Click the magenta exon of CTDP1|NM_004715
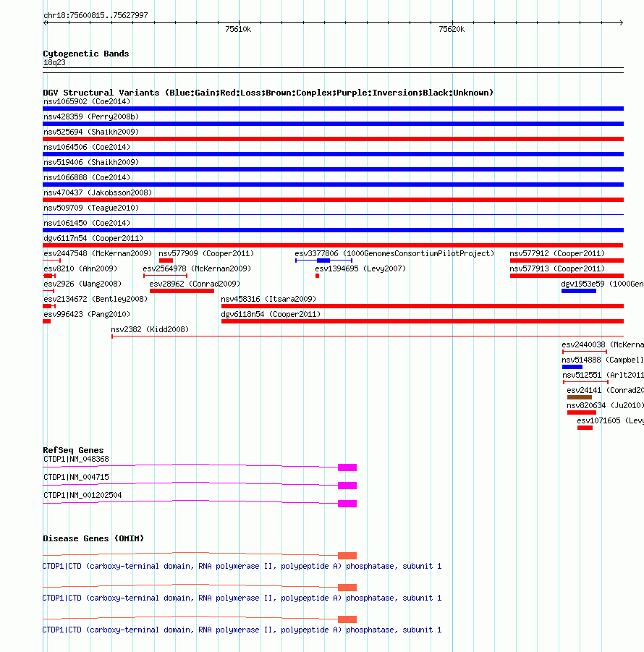644x652 pixels. pyautogui.click(x=347, y=486)
